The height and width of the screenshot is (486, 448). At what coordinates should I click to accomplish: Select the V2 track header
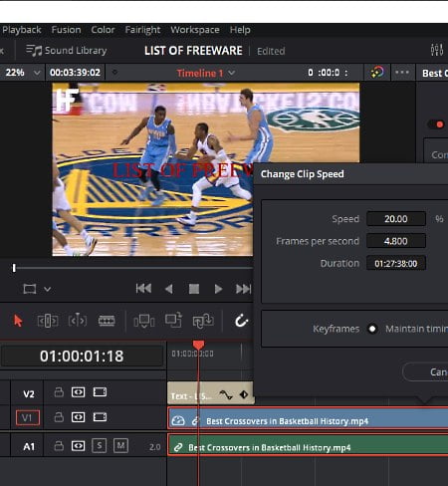(29, 394)
